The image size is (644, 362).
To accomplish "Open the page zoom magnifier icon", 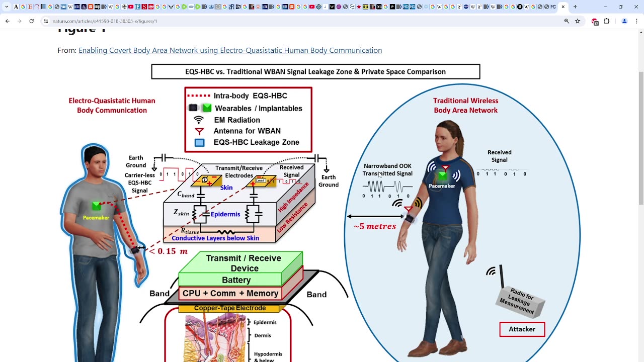I will (x=567, y=21).
